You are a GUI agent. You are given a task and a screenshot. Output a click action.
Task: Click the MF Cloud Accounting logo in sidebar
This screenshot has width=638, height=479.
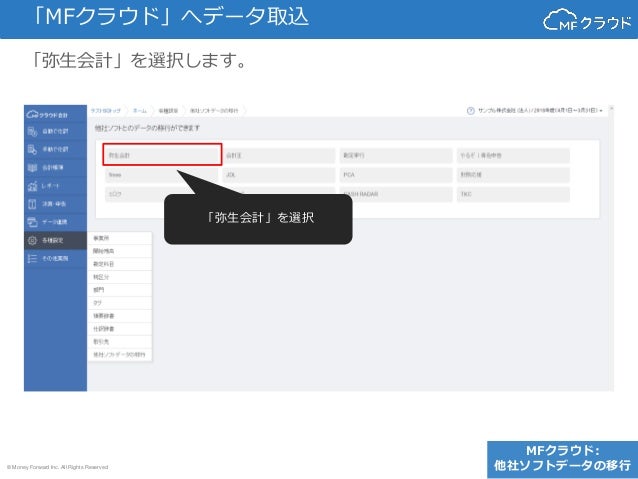(47, 115)
